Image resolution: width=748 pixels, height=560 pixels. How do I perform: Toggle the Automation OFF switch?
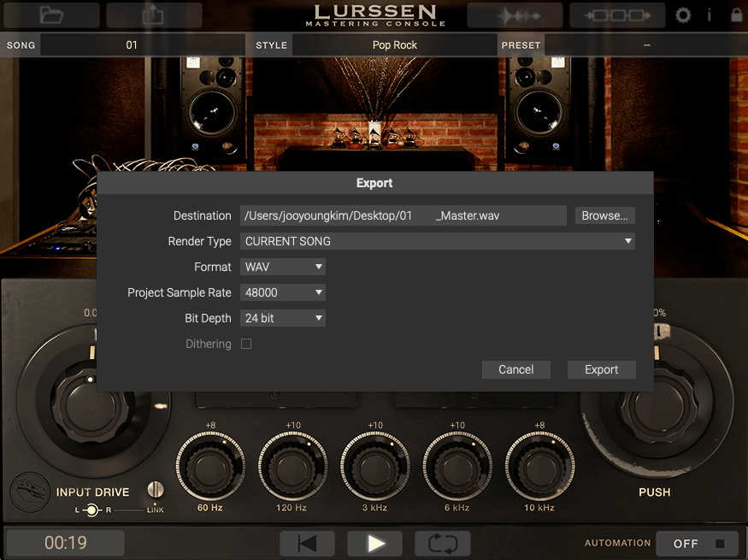pos(697,543)
